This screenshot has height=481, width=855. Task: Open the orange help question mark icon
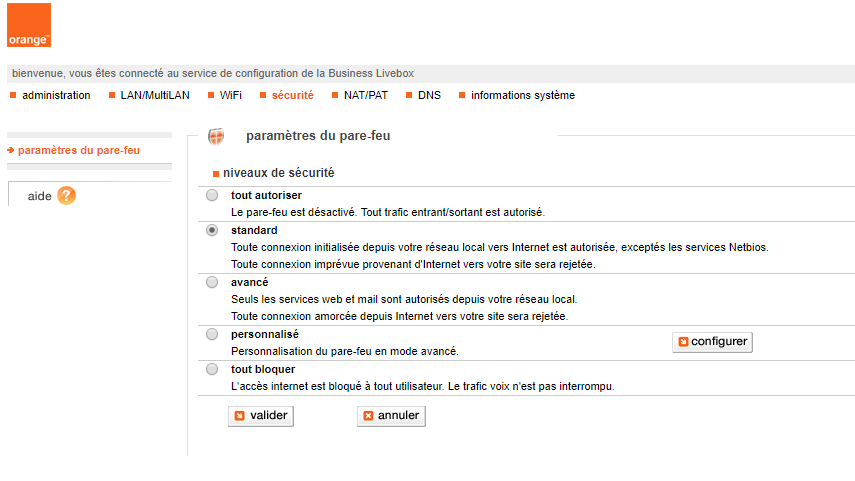pyautogui.click(x=66, y=195)
